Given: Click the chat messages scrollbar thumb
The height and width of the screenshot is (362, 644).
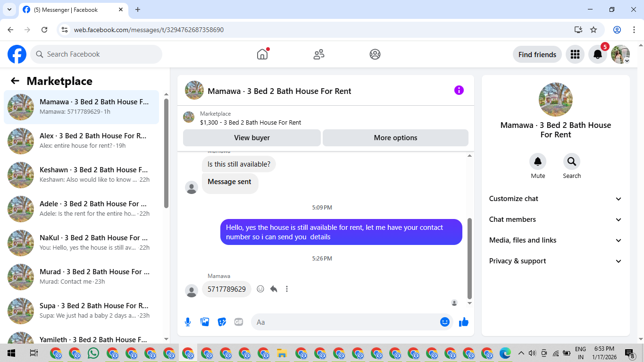Looking at the screenshot, I should coord(469,258).
